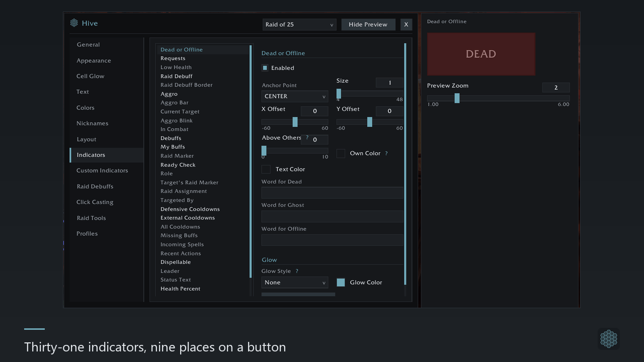Click the X Offset slider handle
This screenshot has width=644, height=362.
click(295, 122)
